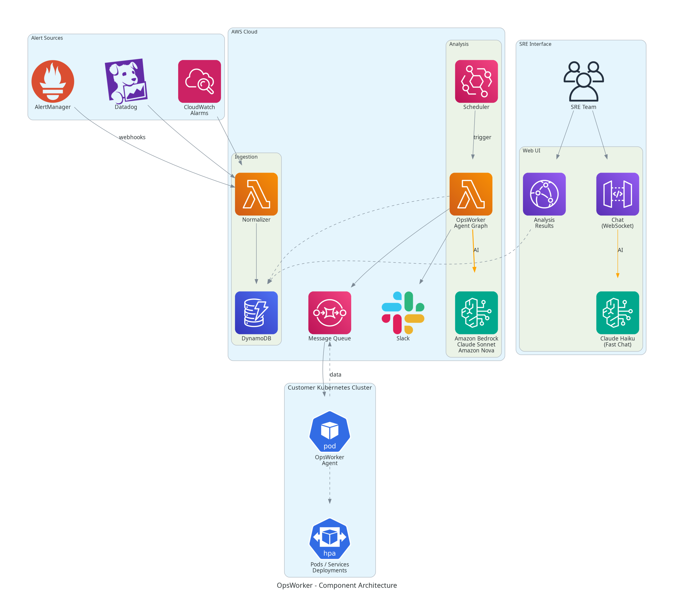Select the Datadog dog logo icon
Image resolution: width=674 pixels, height=616 pixels.
pyautogui.click(x=126, y=81)
